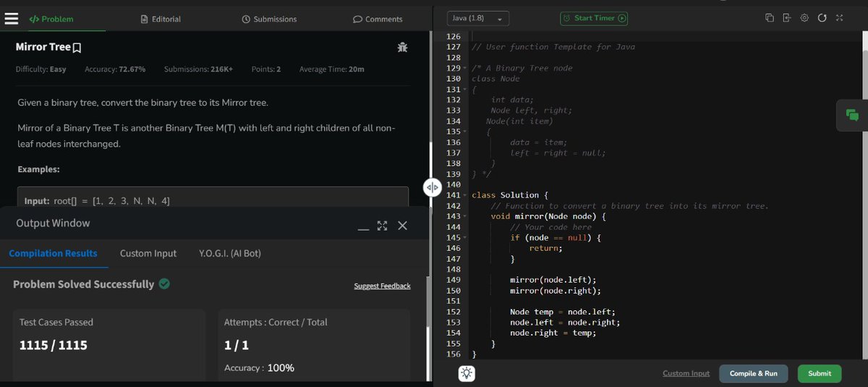This screenshot has height=387, width=868.
Task: Open the Submissions tab
Action: pos(269,19)
